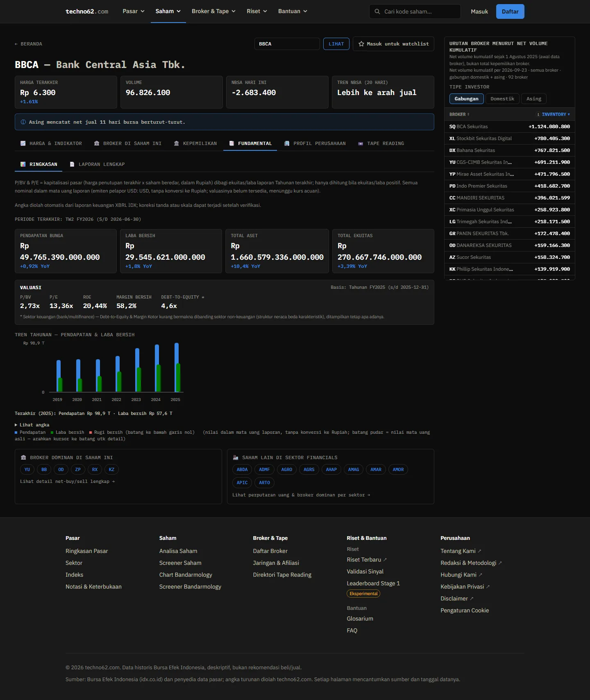The width and height of the screenshot is (590, 700).
Task: Click the ARTO stock chip
Action: pyautogui.click(x=264, y=483)
